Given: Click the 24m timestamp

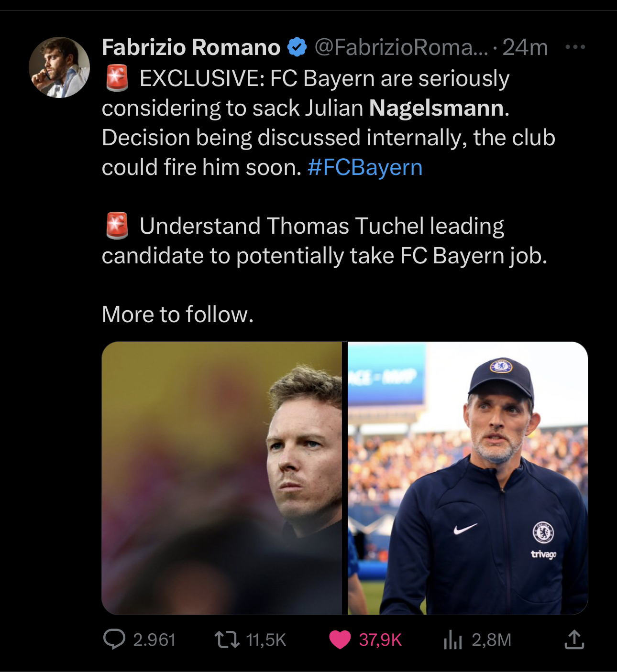Looking at the screenshot, I should pos(525,47).
